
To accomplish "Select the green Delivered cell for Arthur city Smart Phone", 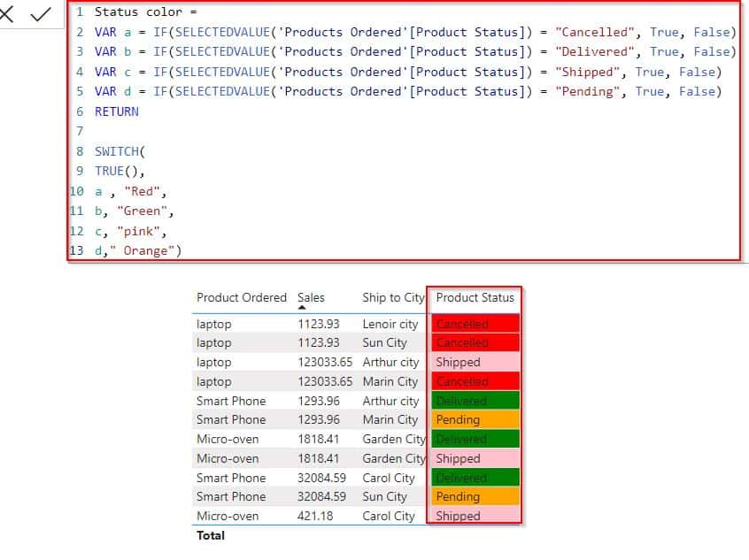I will tap(475, 401).
